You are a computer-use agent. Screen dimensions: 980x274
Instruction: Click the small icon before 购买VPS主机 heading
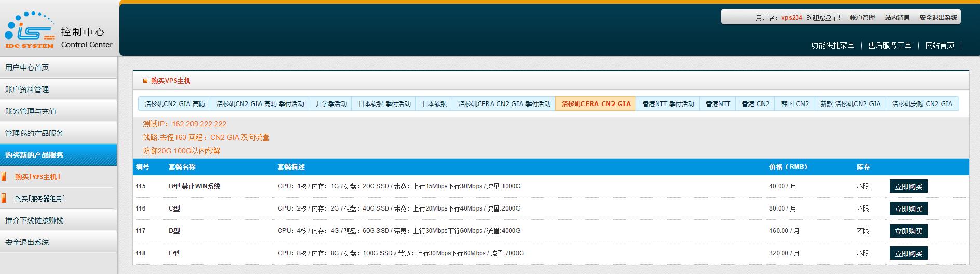click(145, 81)
